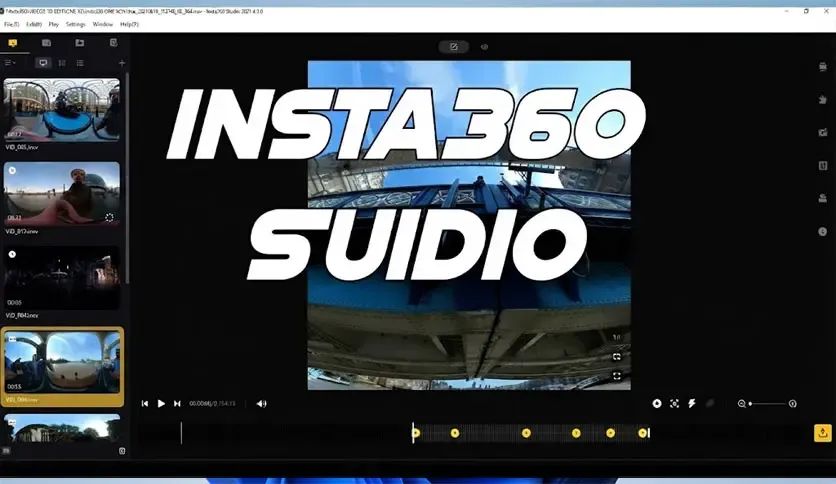
Task: Click the fifth yellow keyframe marker
Action: [x=610, y=433]
